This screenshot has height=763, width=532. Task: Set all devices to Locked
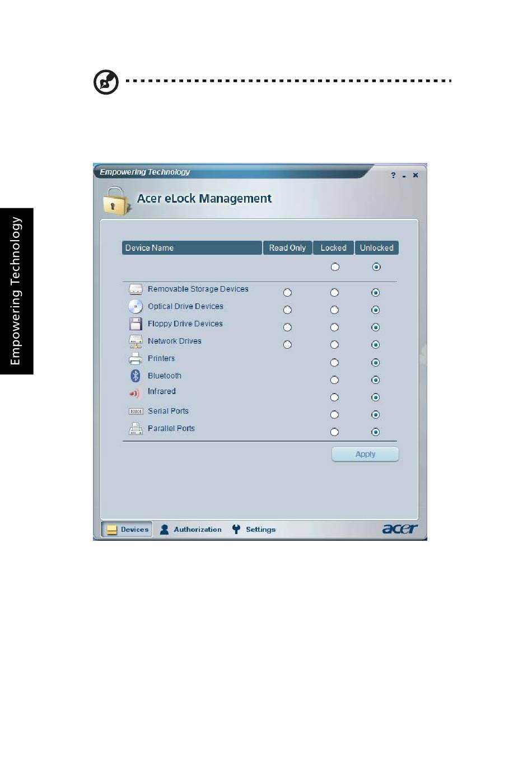[x=335, y=267]
